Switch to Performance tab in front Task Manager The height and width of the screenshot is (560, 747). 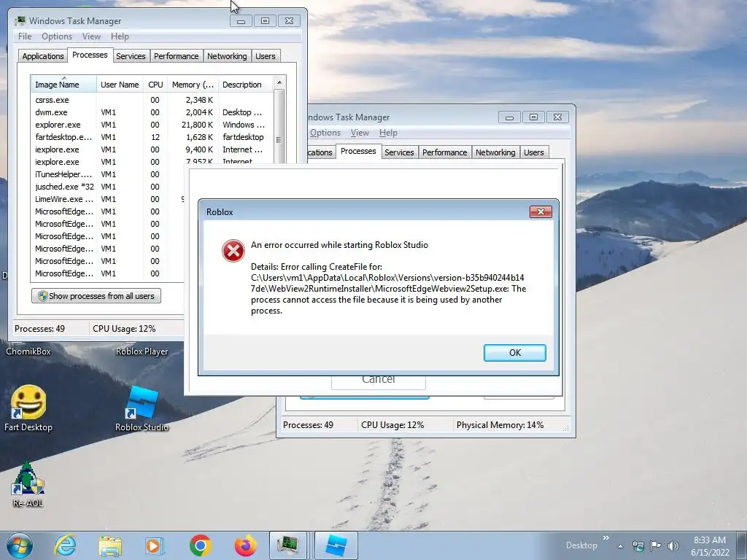click(x=177, y=56)
